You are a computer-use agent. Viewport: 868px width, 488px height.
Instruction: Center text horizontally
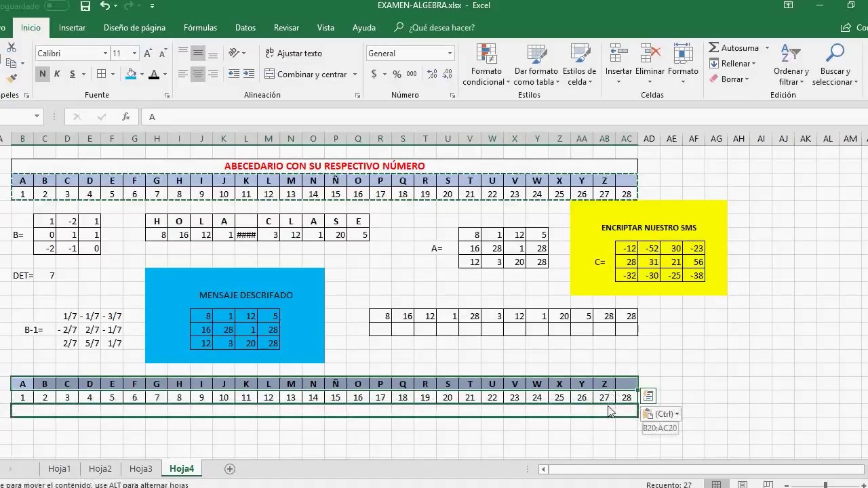198,74
